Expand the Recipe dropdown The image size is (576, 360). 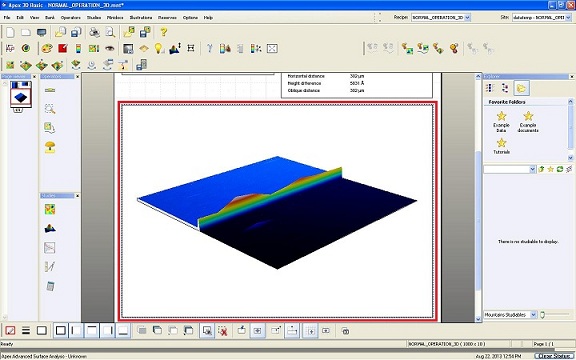pos(468,17)
